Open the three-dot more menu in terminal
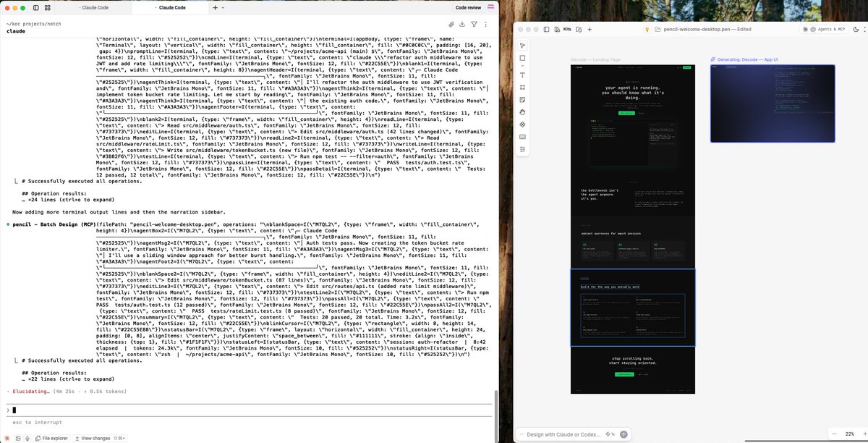This screenshot has height=443, width=868. pyautogui.click(x=487, y=25)
